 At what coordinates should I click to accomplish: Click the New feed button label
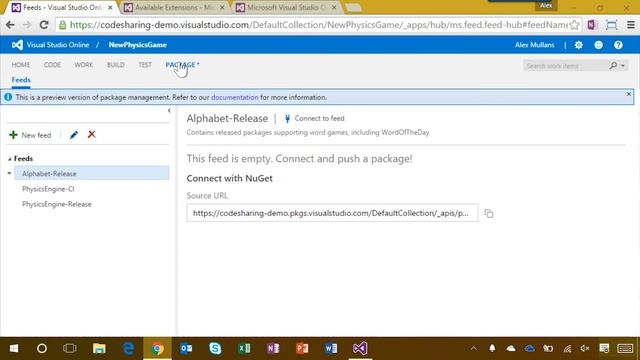(x=36, y=135)
